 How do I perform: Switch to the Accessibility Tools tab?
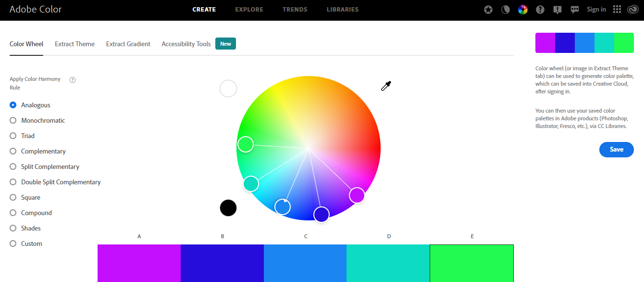[186, 44]
